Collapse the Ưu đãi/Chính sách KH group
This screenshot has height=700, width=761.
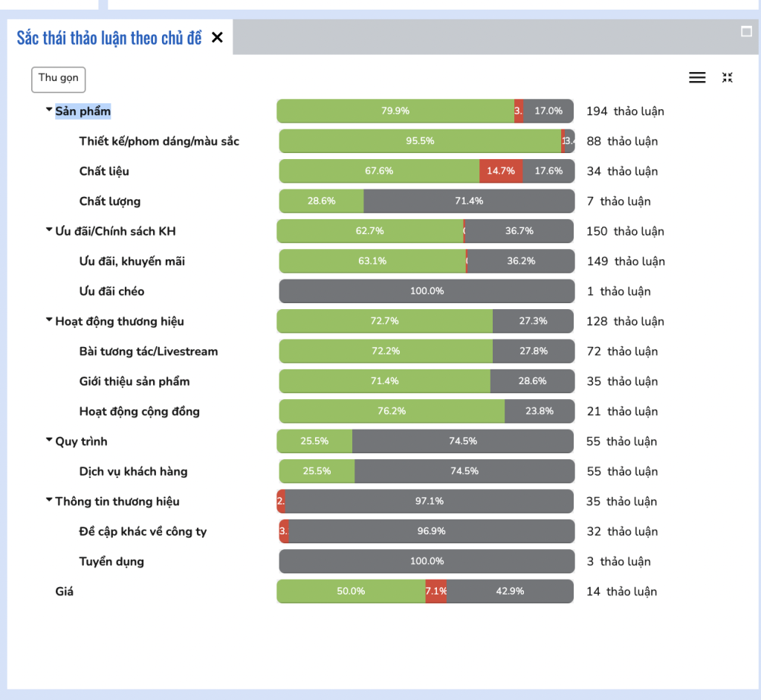point(49,230)
